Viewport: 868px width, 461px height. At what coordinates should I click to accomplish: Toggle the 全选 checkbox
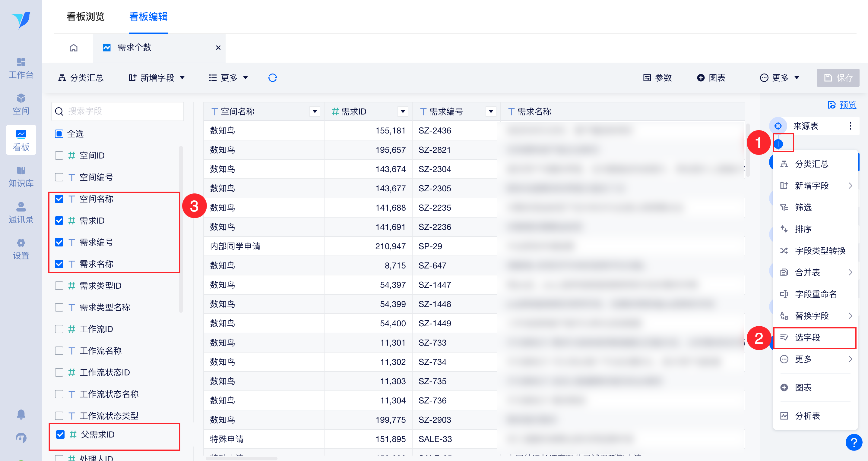[x=59, y=134]
